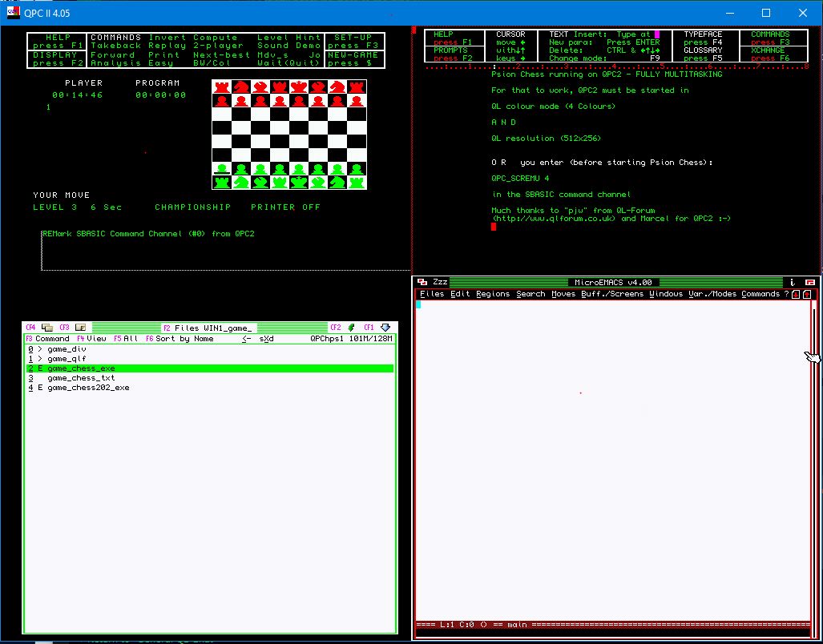Click 'XCHANGE press F6' in Quill header
Image resolution: width=823 pixels, height=644 pixels.
(773, 54)
